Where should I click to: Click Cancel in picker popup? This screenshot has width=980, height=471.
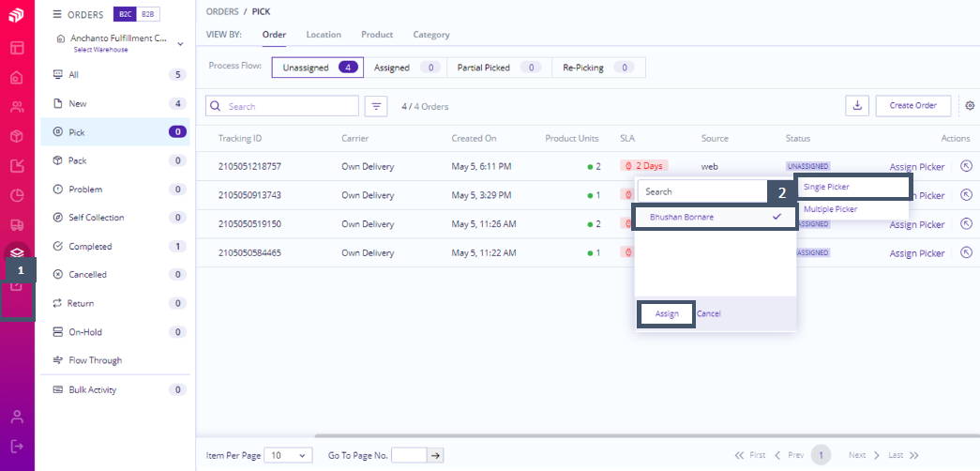[x=709, y=314]
